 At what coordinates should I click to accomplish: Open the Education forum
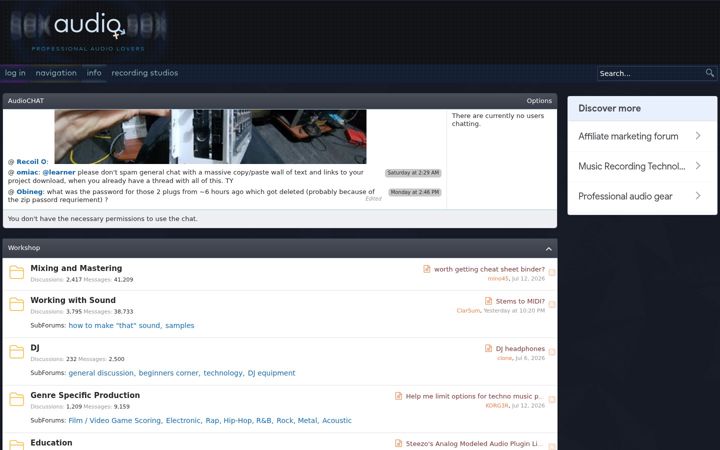coord(51,443)
